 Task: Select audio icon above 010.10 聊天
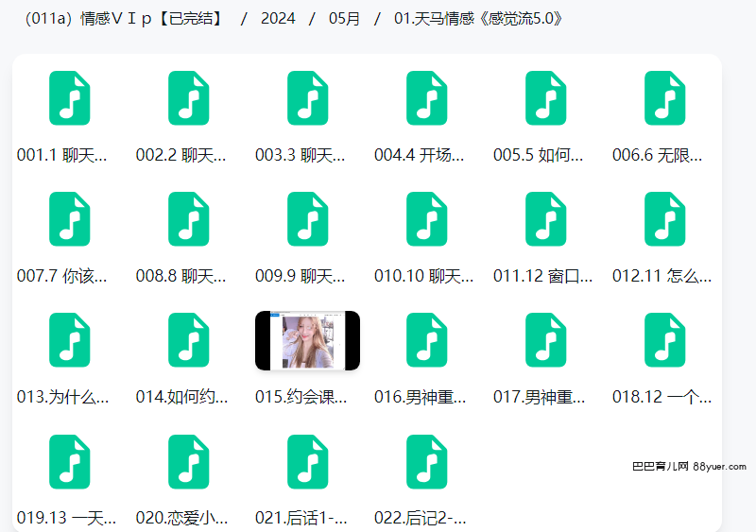[427, 219]
